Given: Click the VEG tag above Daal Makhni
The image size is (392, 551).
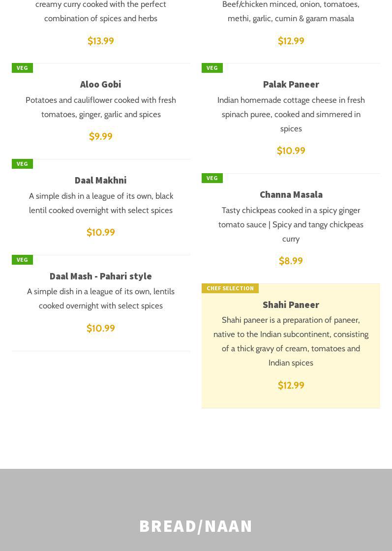Looking at the screenshot, I should pyautogui.click(x=22, y=164).
